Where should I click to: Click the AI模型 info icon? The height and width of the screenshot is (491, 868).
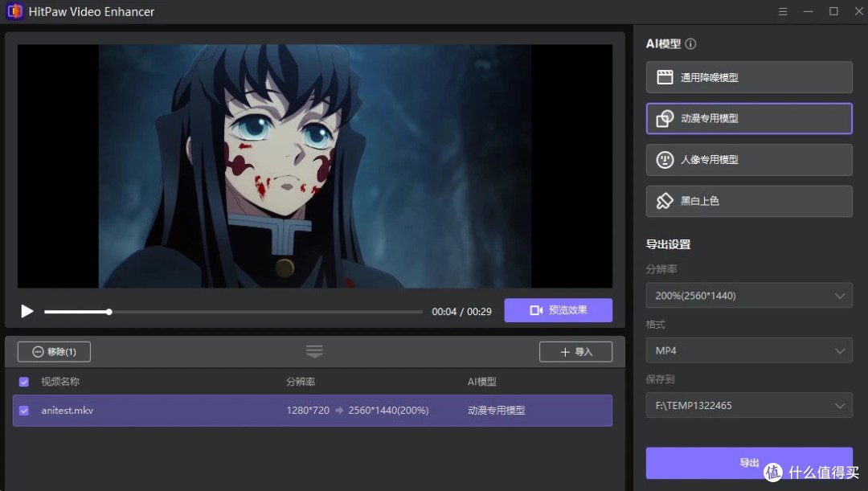[690, 43]
